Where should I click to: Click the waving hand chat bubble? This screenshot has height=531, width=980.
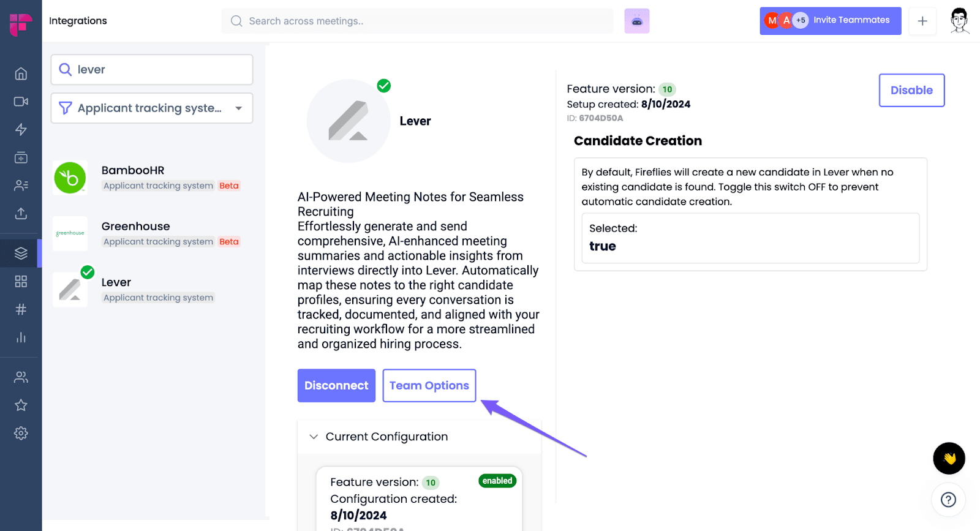pos(949,458)
